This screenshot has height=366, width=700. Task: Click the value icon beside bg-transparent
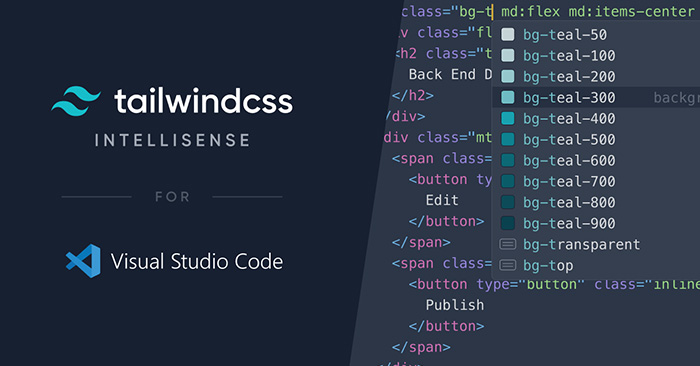pyautogui.click(x=508, y=244)
